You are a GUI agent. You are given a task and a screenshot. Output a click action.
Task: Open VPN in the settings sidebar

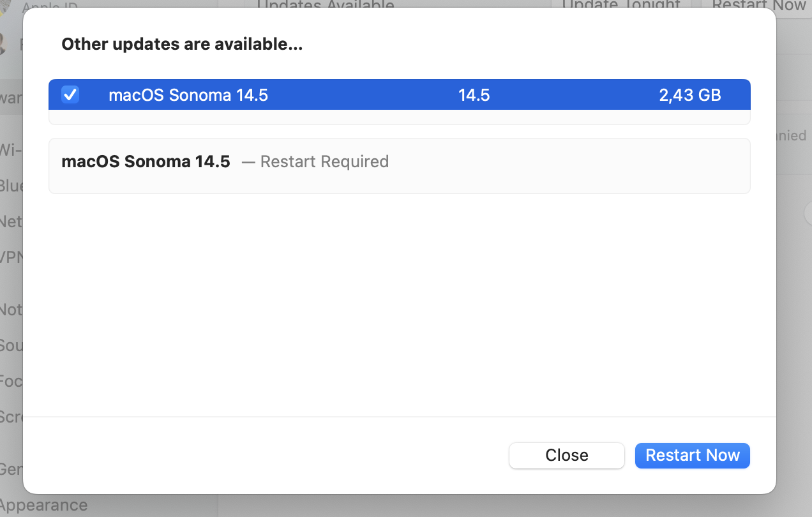point(11,257)
